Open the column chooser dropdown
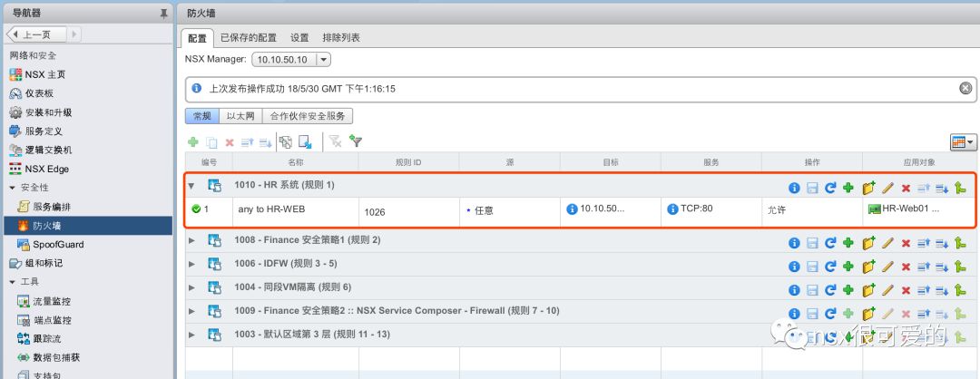Viewport: 980px width, 379px height. (963, 142)
